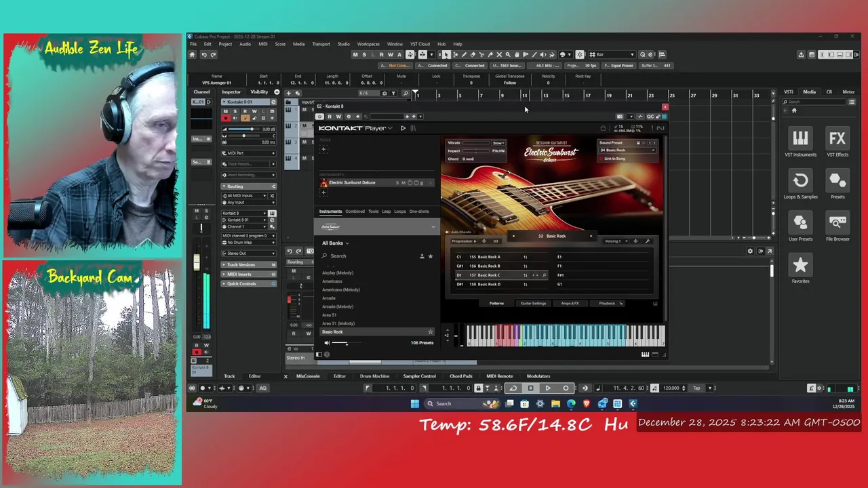Screen dimensions: 868x488
Task: Click the user presets person icon
Action: click(x=422, y=256)
